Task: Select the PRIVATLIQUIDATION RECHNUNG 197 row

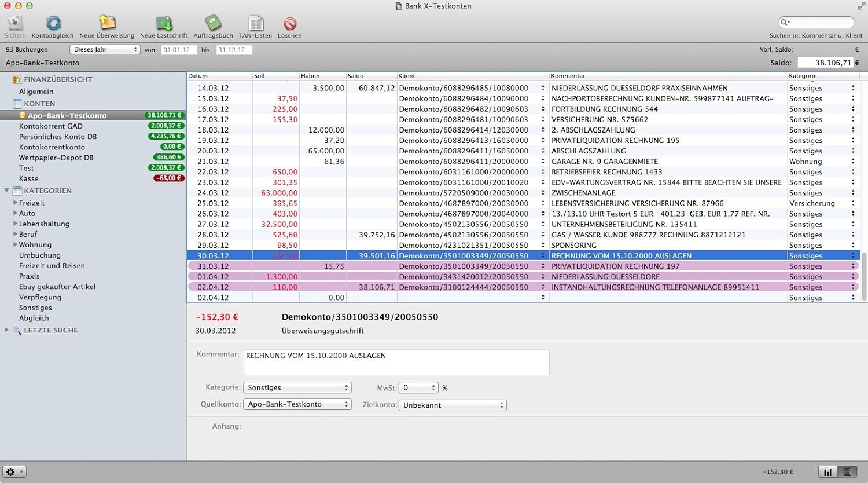Action: coord(523,266)
